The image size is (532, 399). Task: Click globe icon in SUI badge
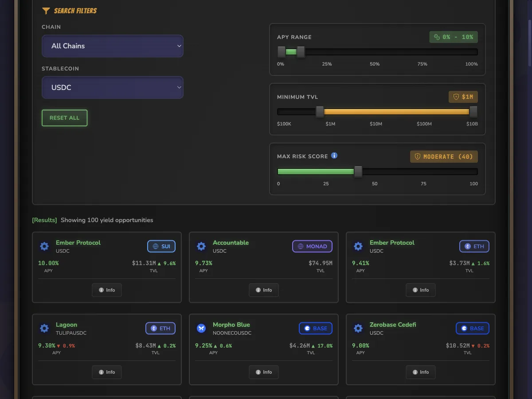(x=156, y=246)
